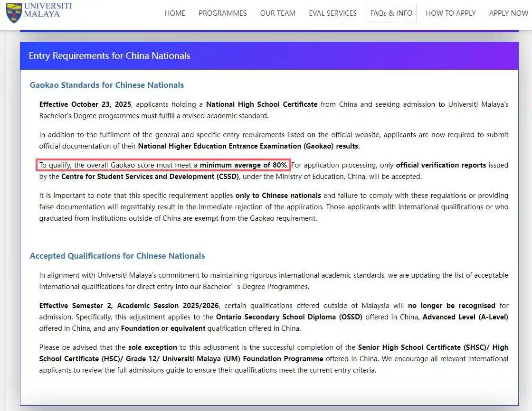Click the Accepted Qualifications for Chinese Nationals heading

(x=117, y=256)
